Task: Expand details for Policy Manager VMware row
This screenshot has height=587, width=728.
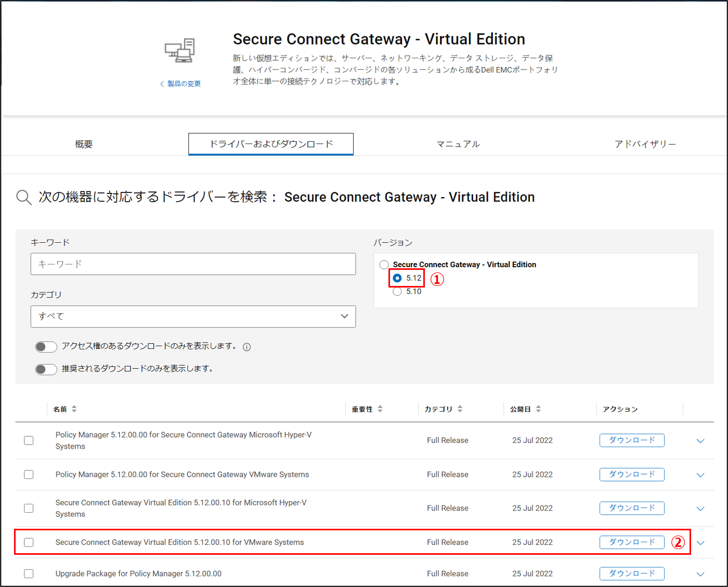Action: pyautogui.click(x=700, y=475)
